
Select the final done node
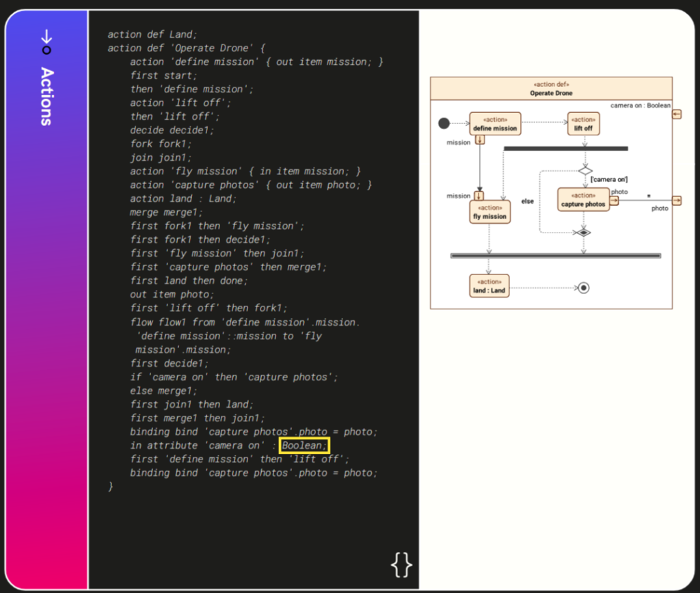583,288
